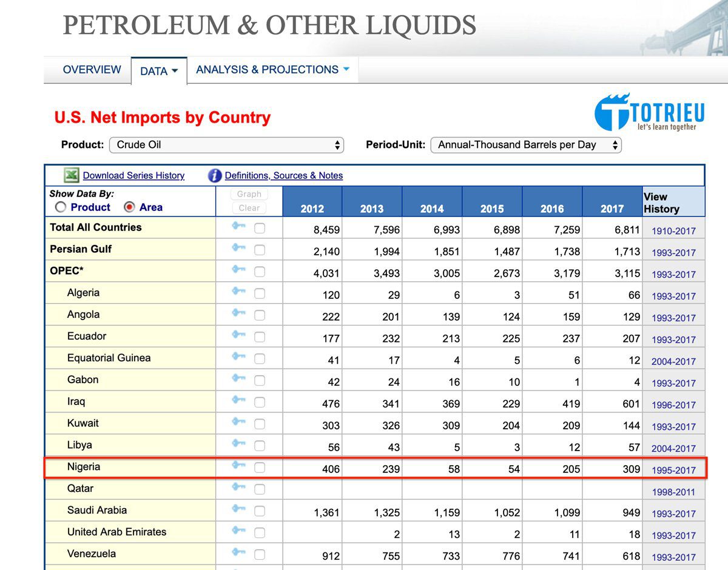
Task: Click the key icon in Saudi Arabia row
Action: [x=238, y=509]
